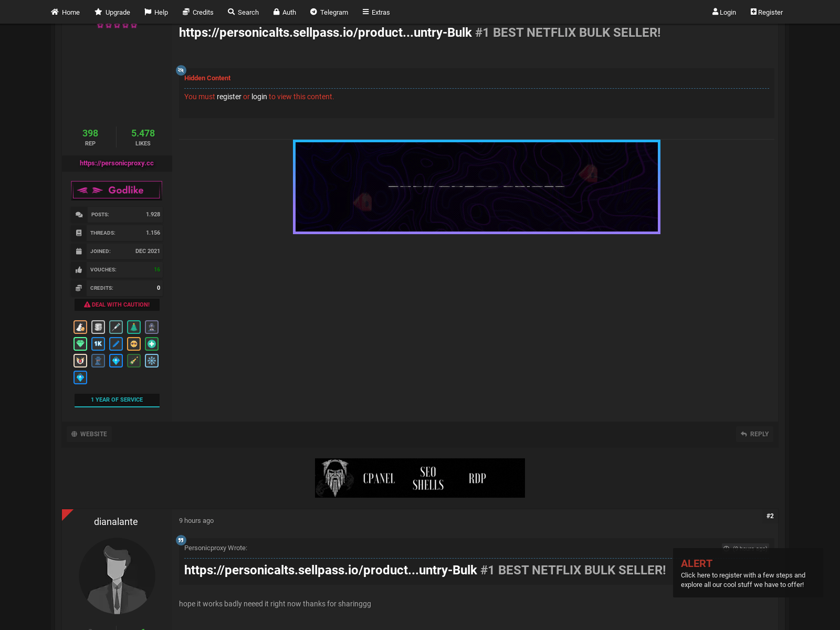
Task: Select the green diamond badge
Action: (x=80, y=344)
